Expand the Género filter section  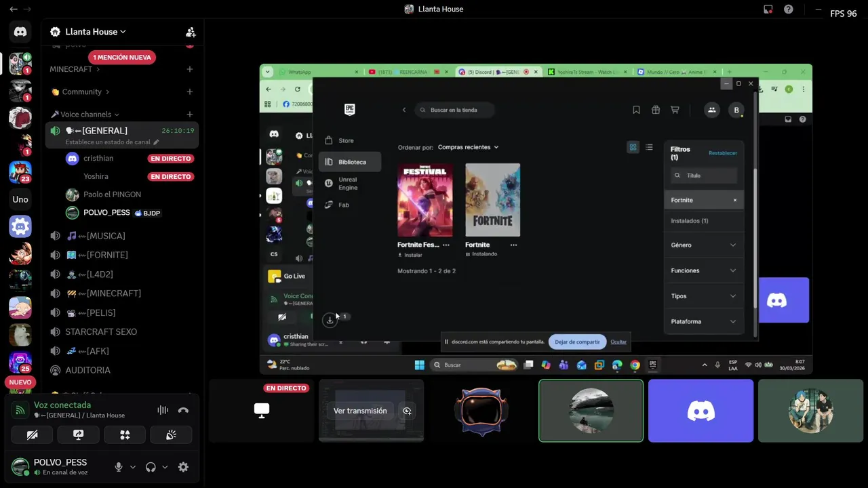tap(703, 245)
